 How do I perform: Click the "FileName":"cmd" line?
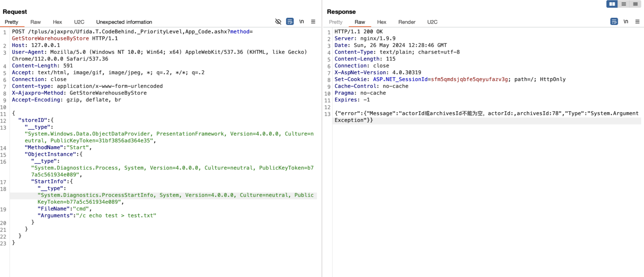point(65,209)
